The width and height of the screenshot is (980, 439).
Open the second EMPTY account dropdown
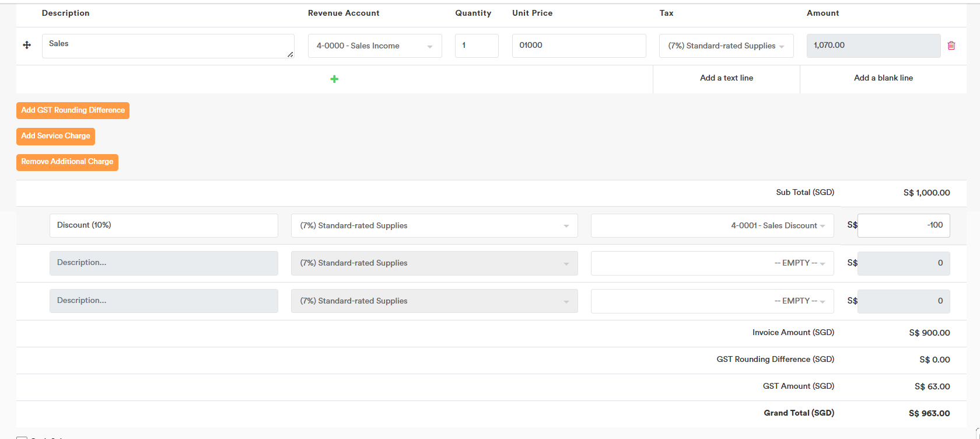coord(712,301)
